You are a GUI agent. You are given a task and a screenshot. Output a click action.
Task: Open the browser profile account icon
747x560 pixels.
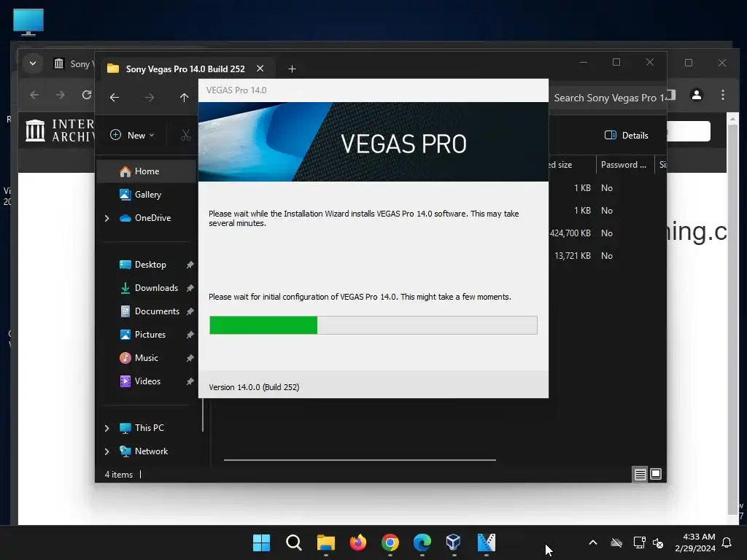697,95
